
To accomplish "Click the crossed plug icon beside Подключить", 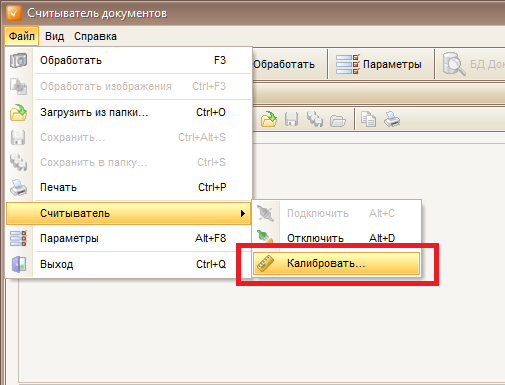I will 265,213.
